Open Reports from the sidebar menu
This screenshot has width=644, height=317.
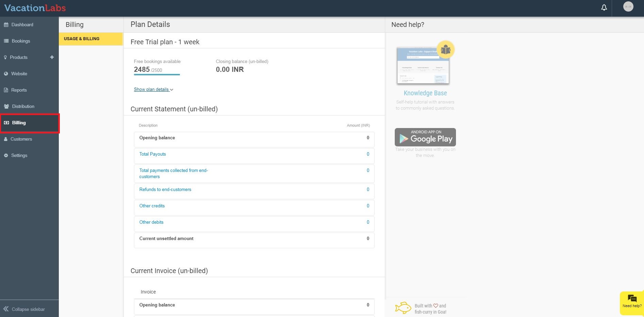(x=19, y=90)
